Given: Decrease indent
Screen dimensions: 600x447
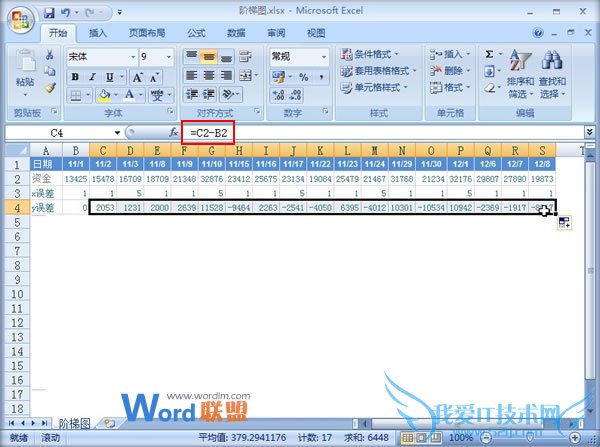Looking at the screenshot, I should [x=191, y=94].
